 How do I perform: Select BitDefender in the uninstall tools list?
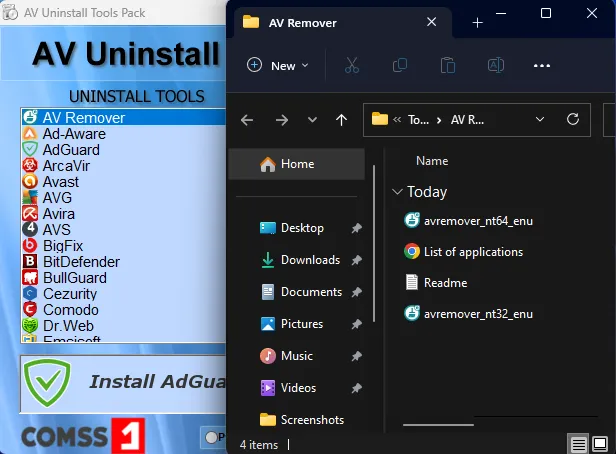123,262
